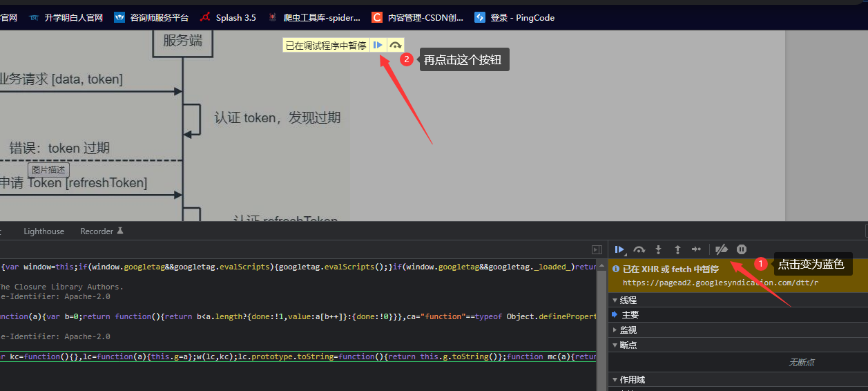Screen dimensions: 868x391
Task: Open the 爬虫工具库-spider bookmark
Action: click(314, 18)
